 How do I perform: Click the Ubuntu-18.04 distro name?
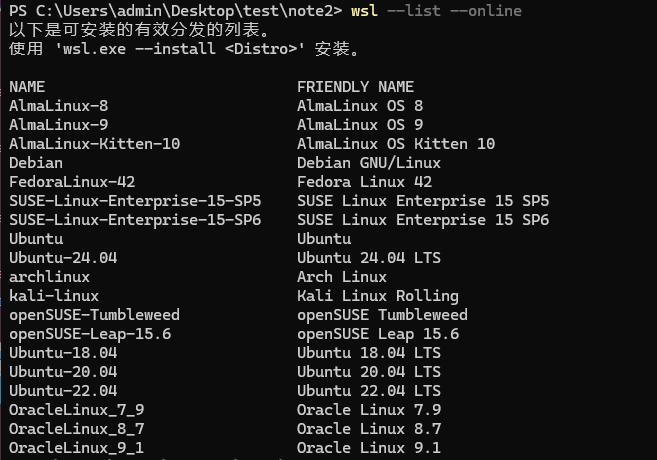tap(63, 353)
